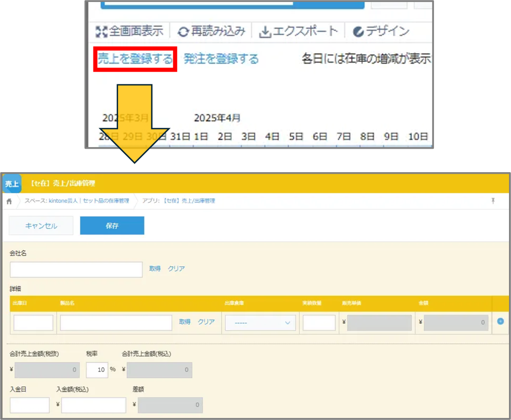The image size is (511, 420).
Task: Click the 再読み込み reload icon
Action: [x=183, y=32]
